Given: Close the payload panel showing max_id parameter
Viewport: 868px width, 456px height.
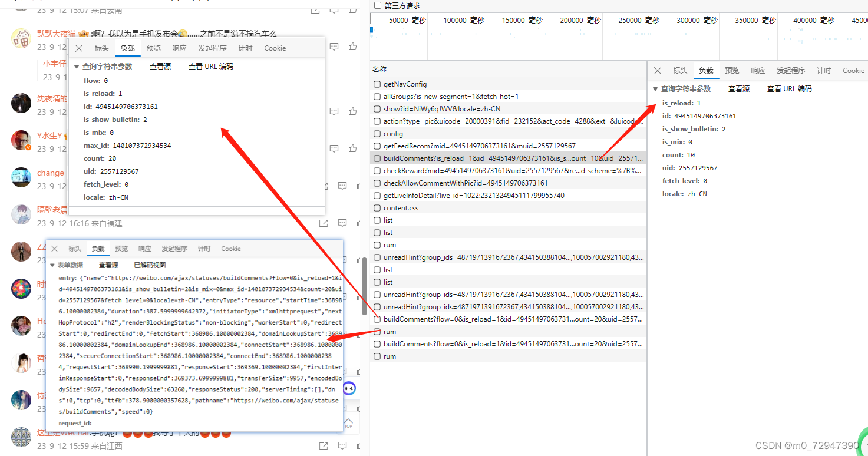Looking at the screenshot, I should tap(79, 48).
